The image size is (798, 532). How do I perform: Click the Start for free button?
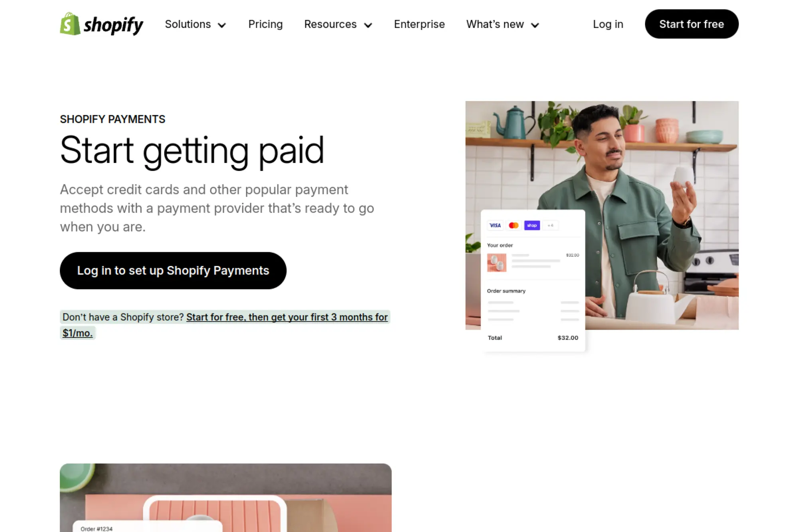point(691,24)
